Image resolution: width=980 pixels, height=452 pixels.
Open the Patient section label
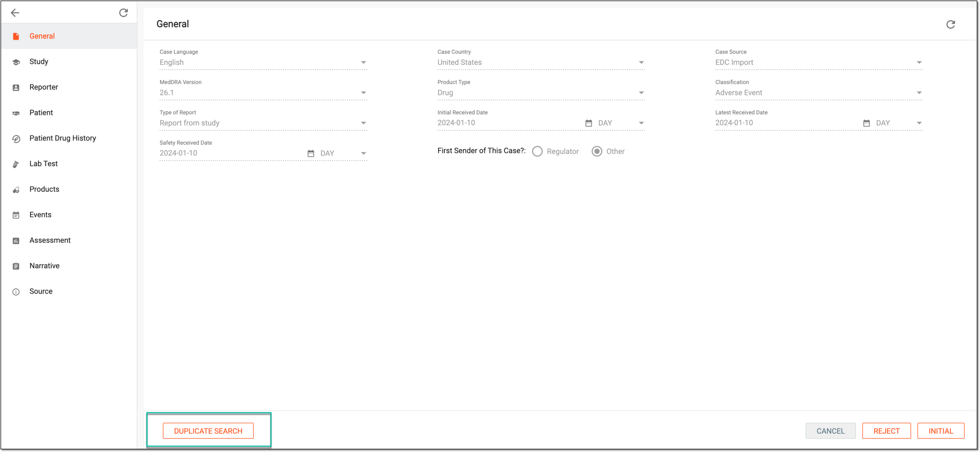pos(41,112)
